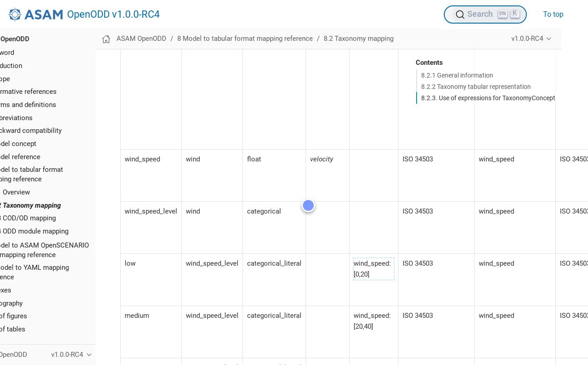Open the List of figures sidebar item
This screenshot has height=365, width=588.
click(14, 316)
